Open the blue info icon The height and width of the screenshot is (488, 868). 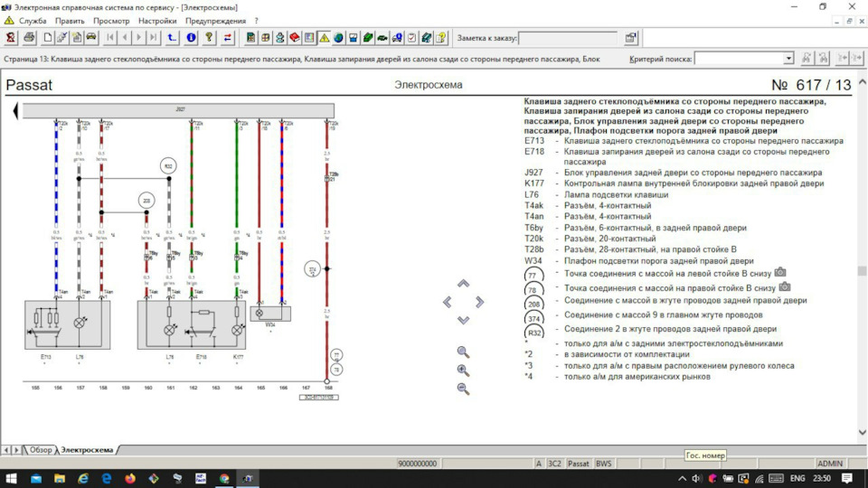point(191,38)
